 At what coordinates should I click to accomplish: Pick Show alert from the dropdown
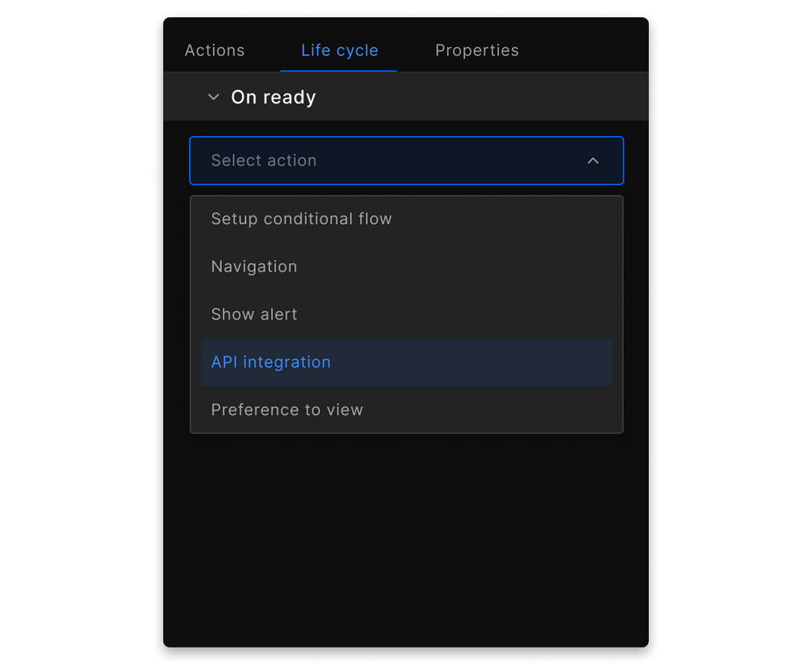tap(254, 314)
